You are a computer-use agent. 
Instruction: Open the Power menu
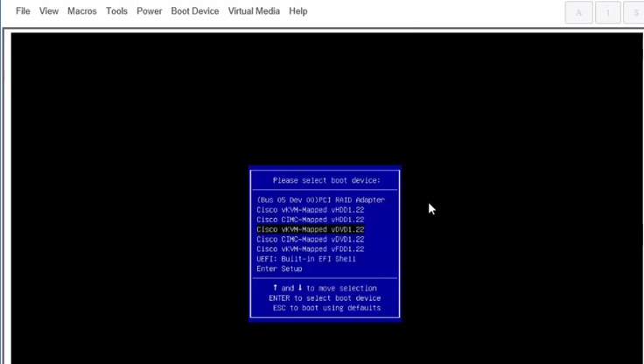pyautogui.click(x=149, y=11)
